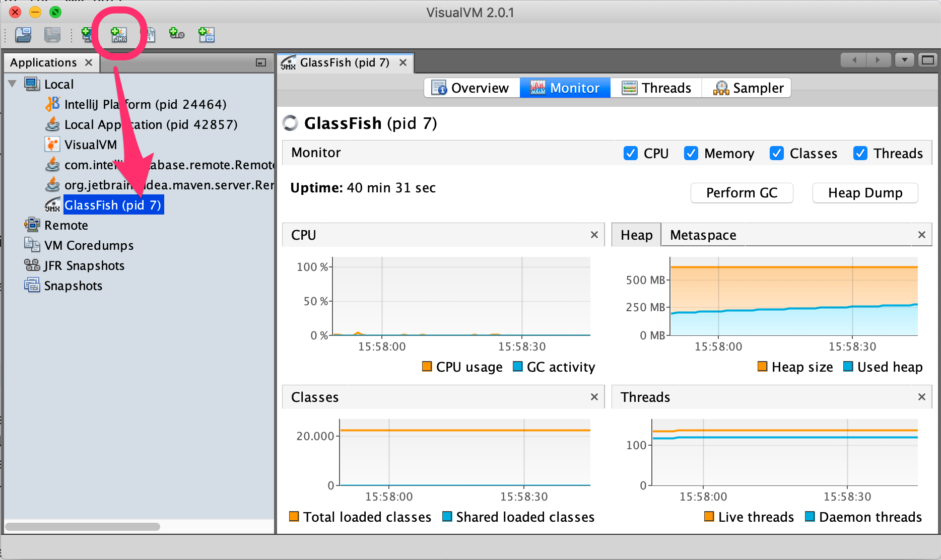The width and height of the screenshot is (941, 560).
Task: Click the Heap Dump button
Action: coord(865,193)
